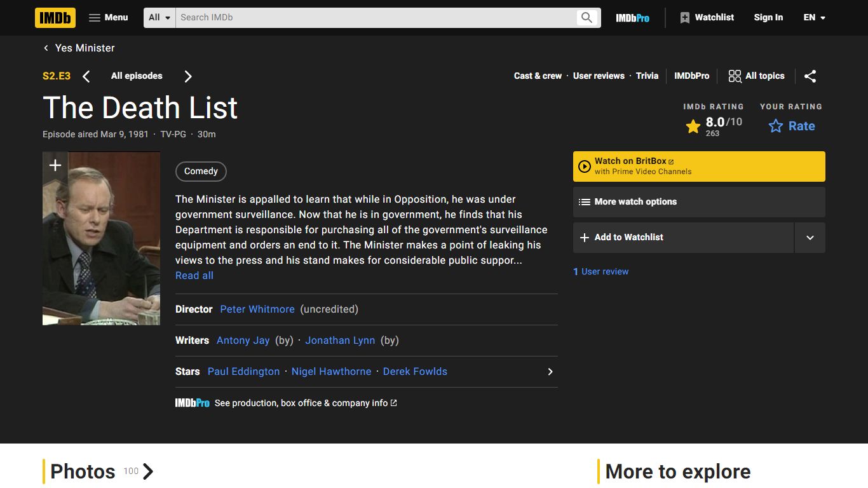This screenshot has width=868, height=488.
Task: Open Paul Eddington's page
Action: 243,372
